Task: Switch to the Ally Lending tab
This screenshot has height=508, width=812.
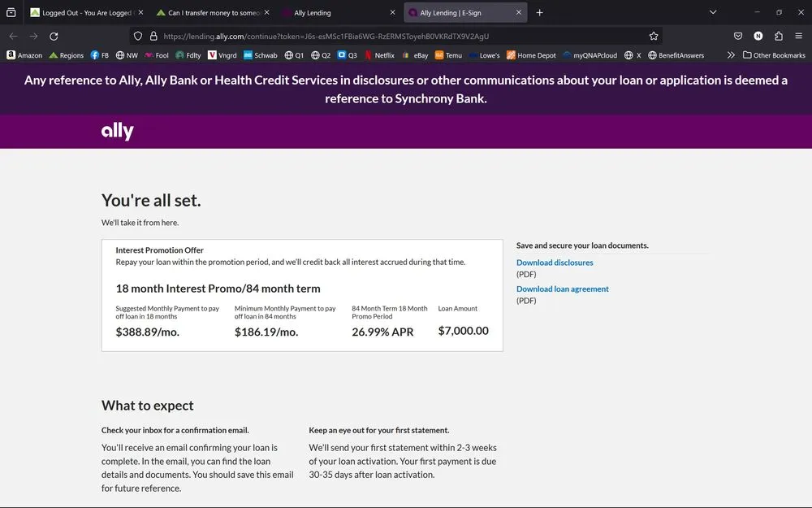Action: [x=333, y=13]
